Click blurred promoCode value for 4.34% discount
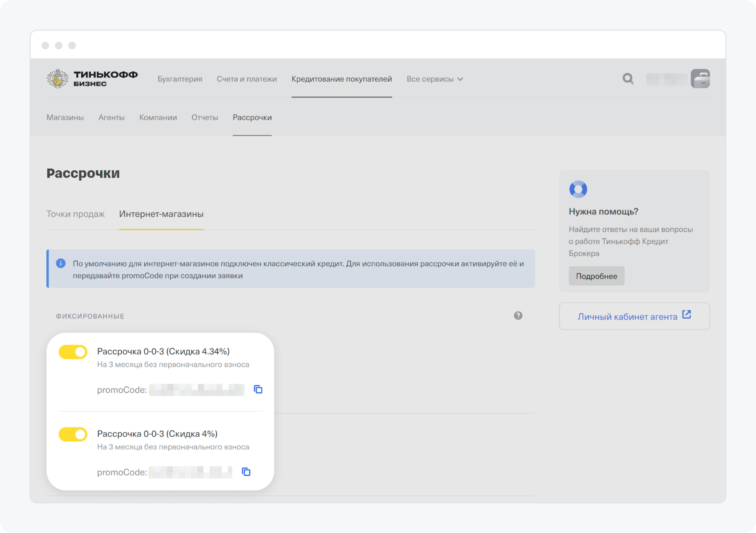The image size is (756, 533). pyautogui.click(x=197, y=390)
